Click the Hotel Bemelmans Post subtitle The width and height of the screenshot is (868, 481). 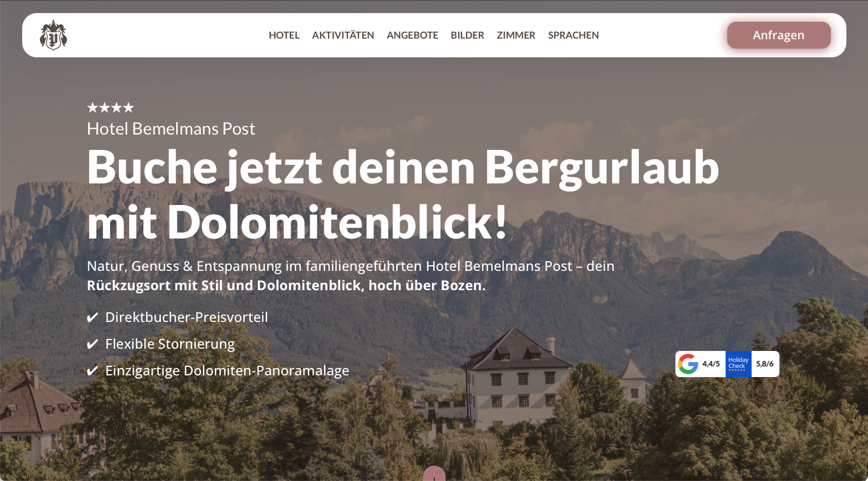point(171,129)
